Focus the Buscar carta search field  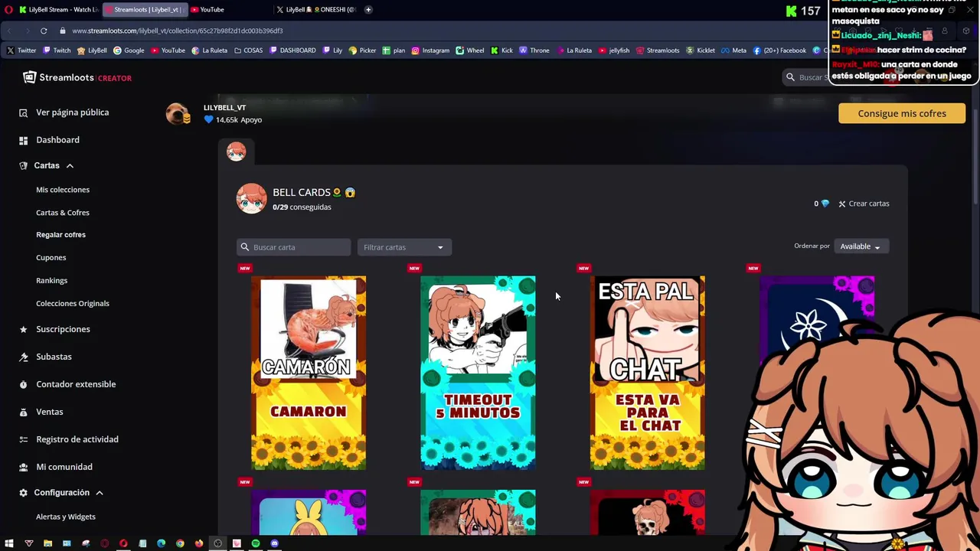pos(293,247)
